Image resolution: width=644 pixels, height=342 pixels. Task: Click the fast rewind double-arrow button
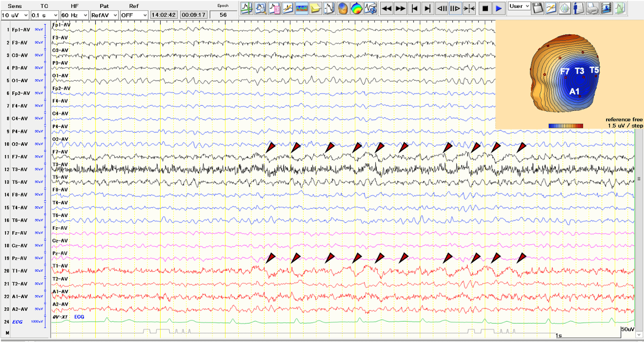click(x=387, y=9)
